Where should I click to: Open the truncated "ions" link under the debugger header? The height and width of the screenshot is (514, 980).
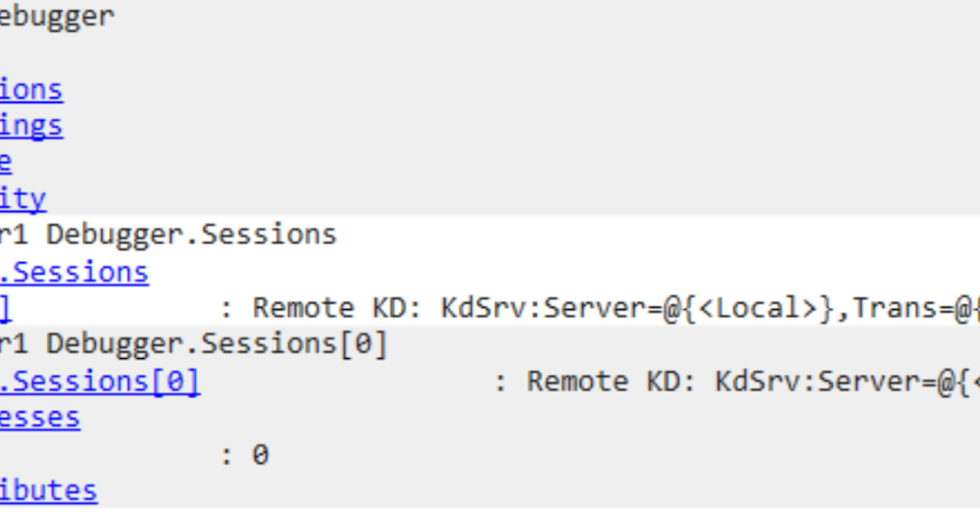[31, 90]
